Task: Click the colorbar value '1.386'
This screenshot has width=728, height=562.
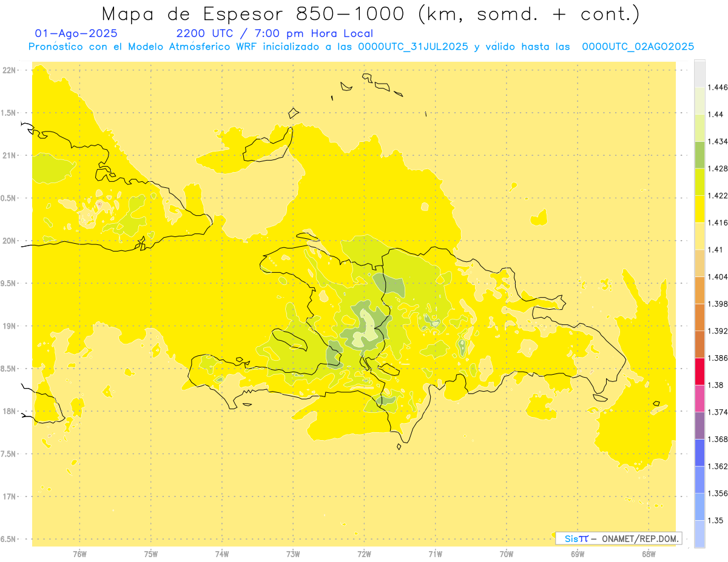Action: tap(718, 358)
